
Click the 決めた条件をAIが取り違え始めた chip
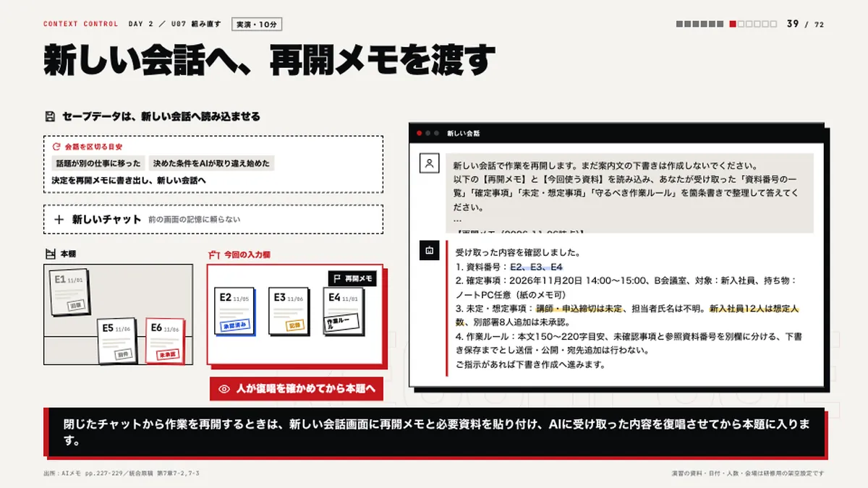(x=211, y=163)
